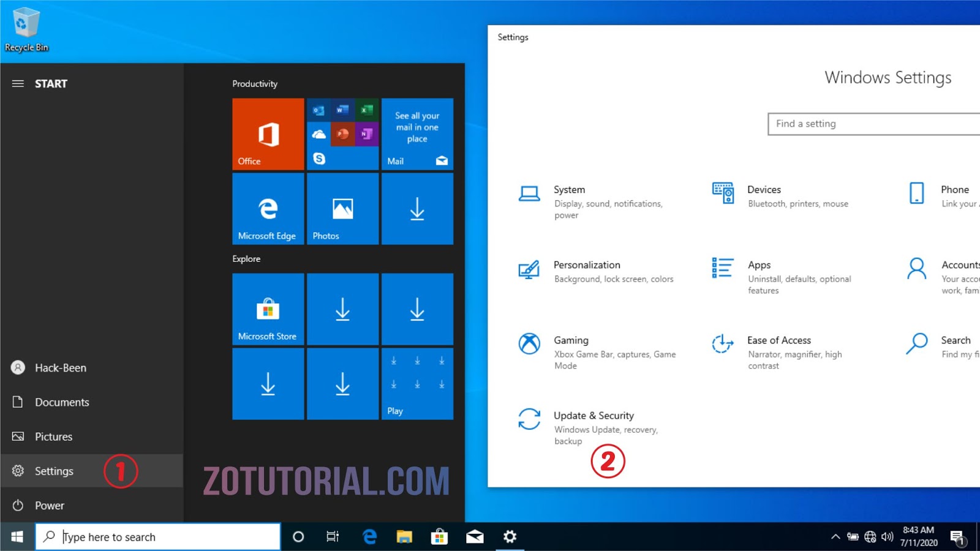Open the Microsoft Edge tile
Image resolution: width=980 pixels, height=551 pixels.
268,209
